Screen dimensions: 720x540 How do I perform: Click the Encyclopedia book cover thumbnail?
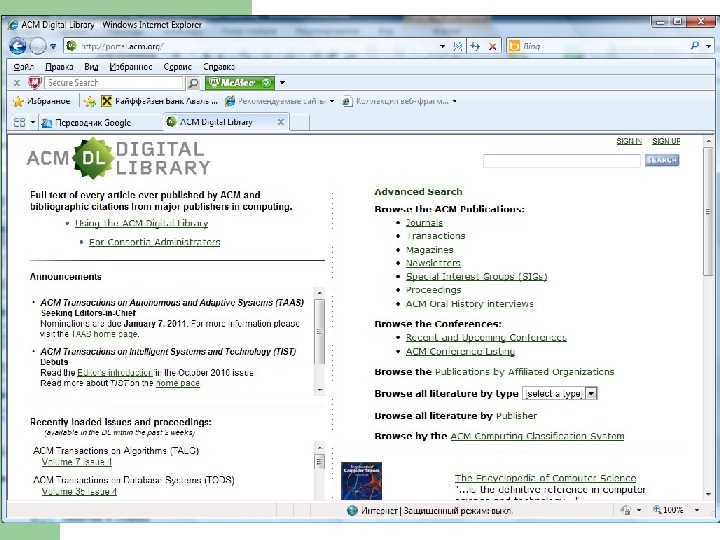(361, 481)
